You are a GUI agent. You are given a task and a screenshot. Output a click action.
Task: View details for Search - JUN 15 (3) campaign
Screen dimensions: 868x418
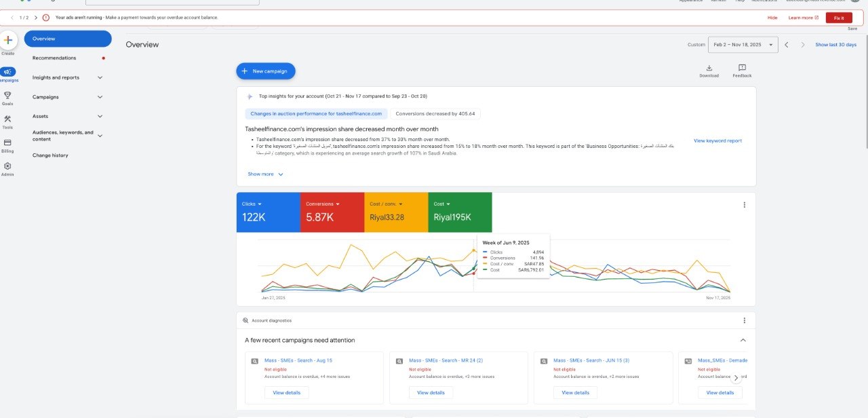[x=576, y=392]
